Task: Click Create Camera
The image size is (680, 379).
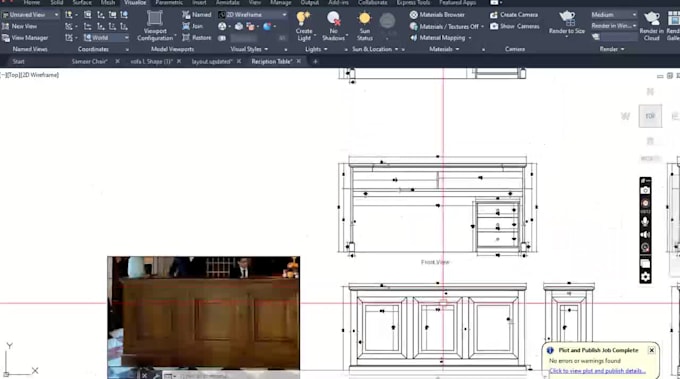Action: [514, 15]
